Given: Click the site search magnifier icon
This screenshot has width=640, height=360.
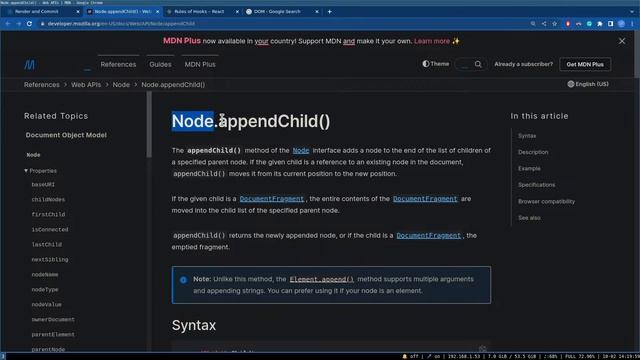Looking at the screenshot, I should pyautogui.click(x=478, y=64).
